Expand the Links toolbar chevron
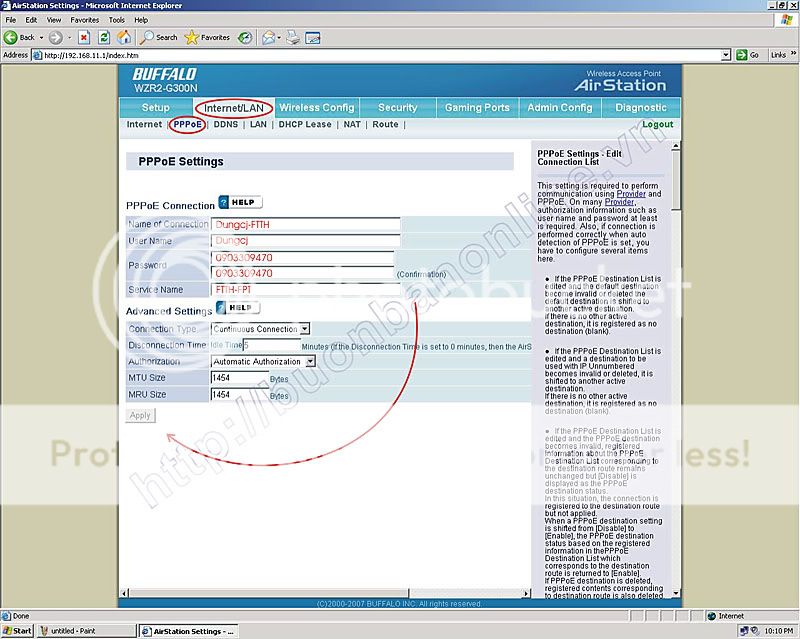Screen dimensions: 800x639 coord(793,54)
